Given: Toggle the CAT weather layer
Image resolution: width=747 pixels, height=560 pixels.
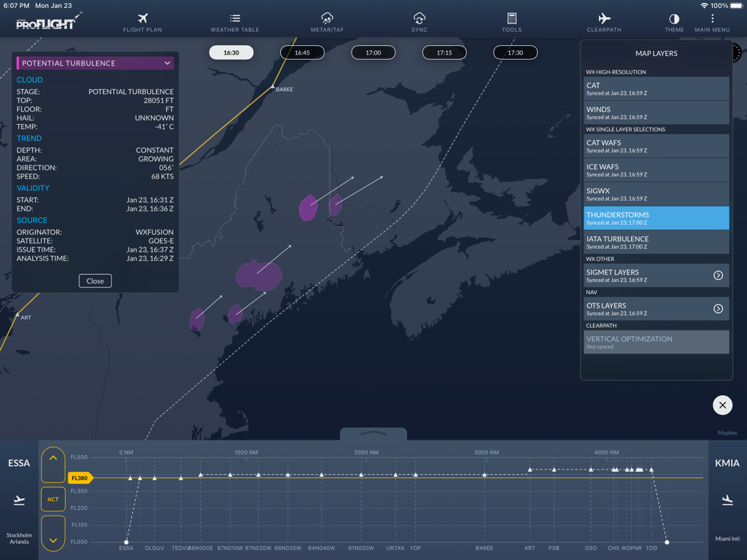Looking at the screenshot, I should (656, 89).
